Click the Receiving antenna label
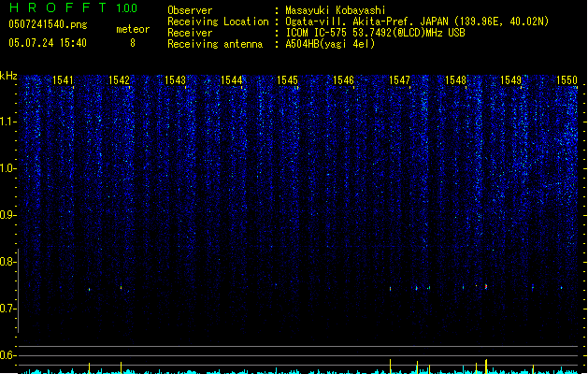This screenshot has height=374, width=588. coord(215,44)
